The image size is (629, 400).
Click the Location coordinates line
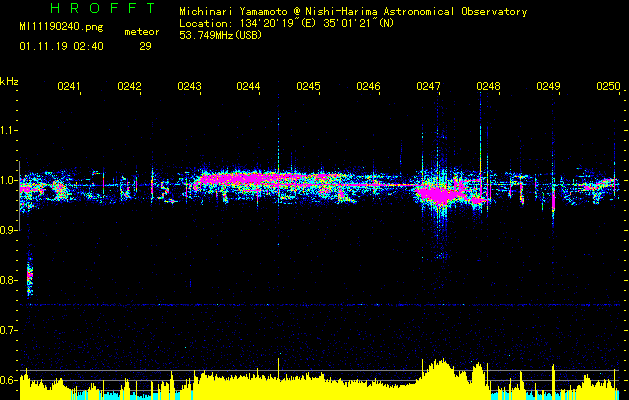tap(286, 23)
